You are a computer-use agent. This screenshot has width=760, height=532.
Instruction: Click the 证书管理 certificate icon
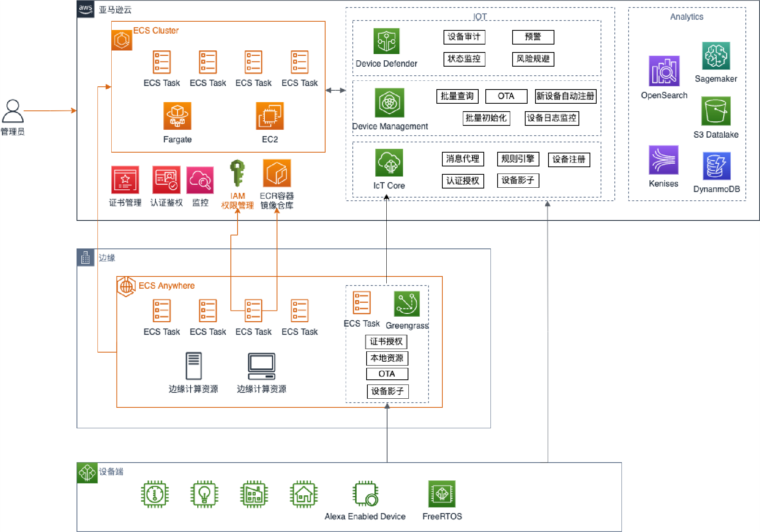point(125,179)
